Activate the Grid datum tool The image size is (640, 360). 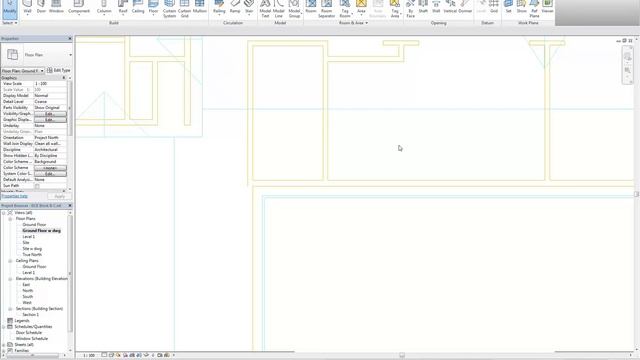pos(494,7)
